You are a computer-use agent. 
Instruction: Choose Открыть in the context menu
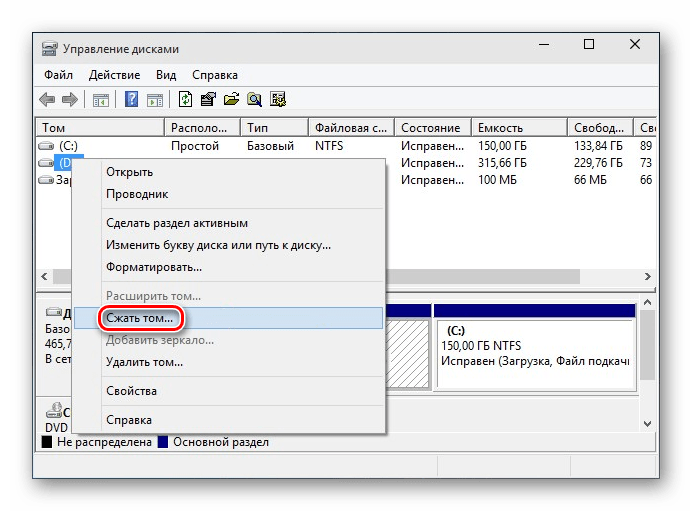click(x=228, y=172)
